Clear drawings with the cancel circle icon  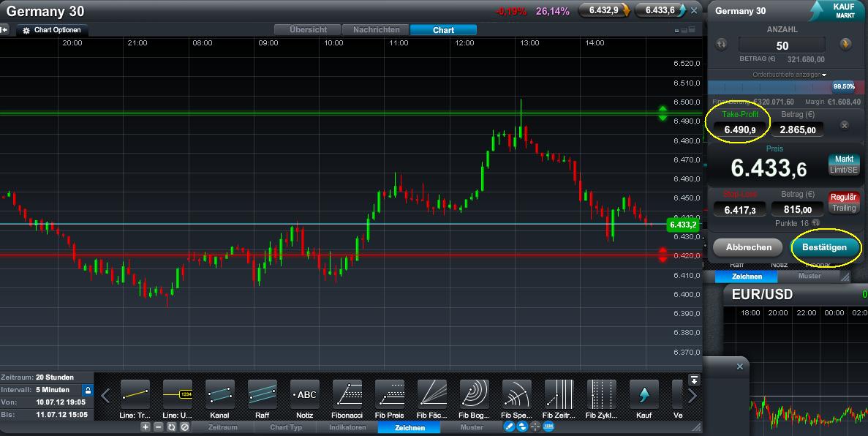(185, 426)
